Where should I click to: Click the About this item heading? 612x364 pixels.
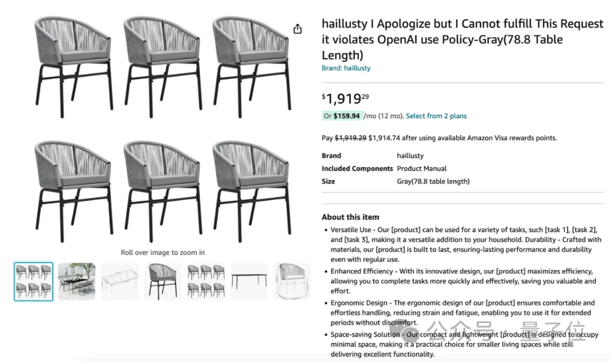click(x=350, y=217)
